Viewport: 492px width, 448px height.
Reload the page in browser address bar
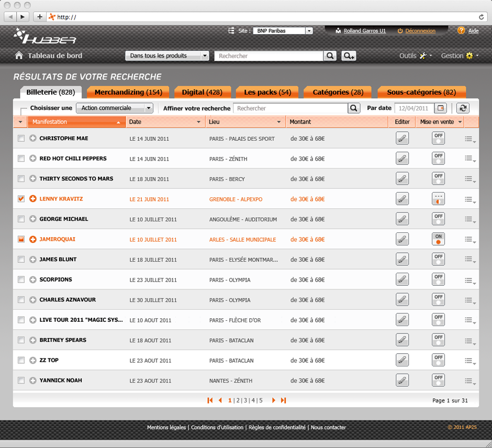pos(482,17)
